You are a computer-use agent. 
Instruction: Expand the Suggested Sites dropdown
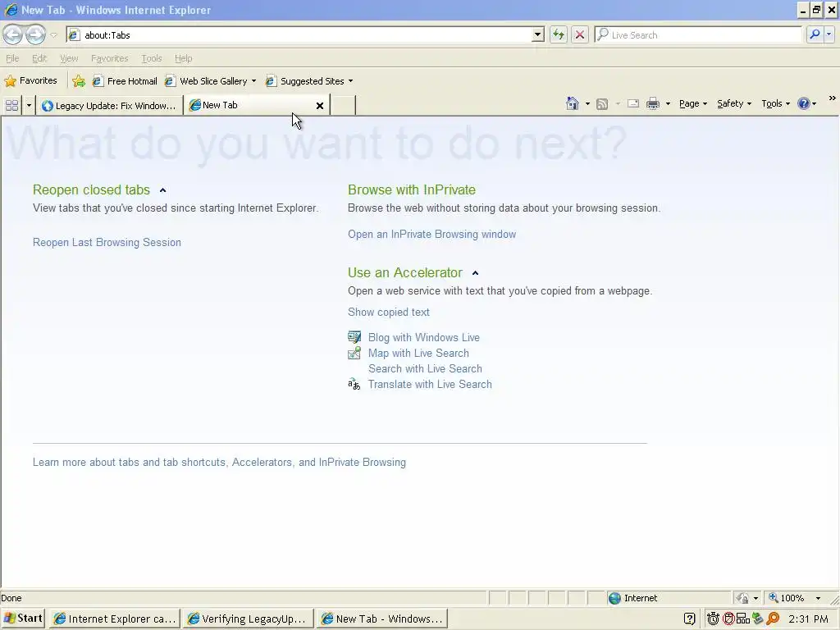coord(351,81)
